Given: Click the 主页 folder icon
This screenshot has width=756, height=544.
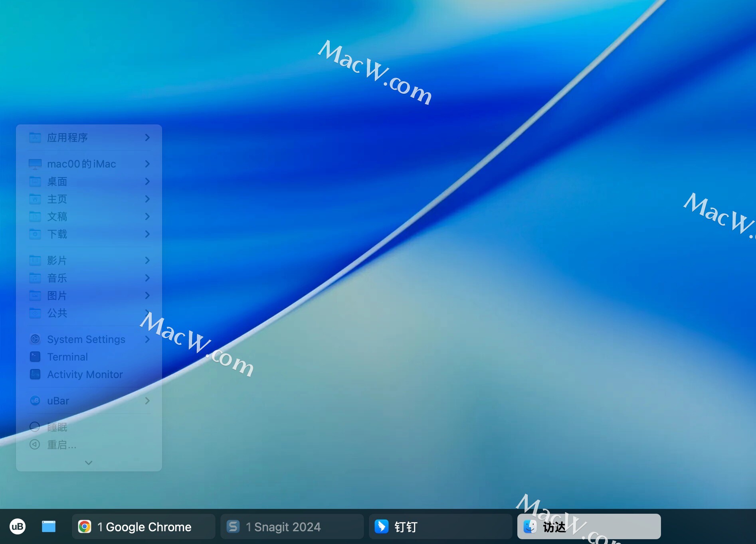Looking at the screenshot, I should coord(35,199).
